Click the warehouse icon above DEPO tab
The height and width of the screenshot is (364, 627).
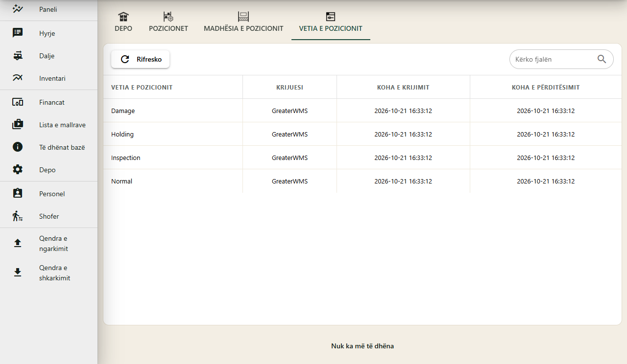(x=123, y=17)
